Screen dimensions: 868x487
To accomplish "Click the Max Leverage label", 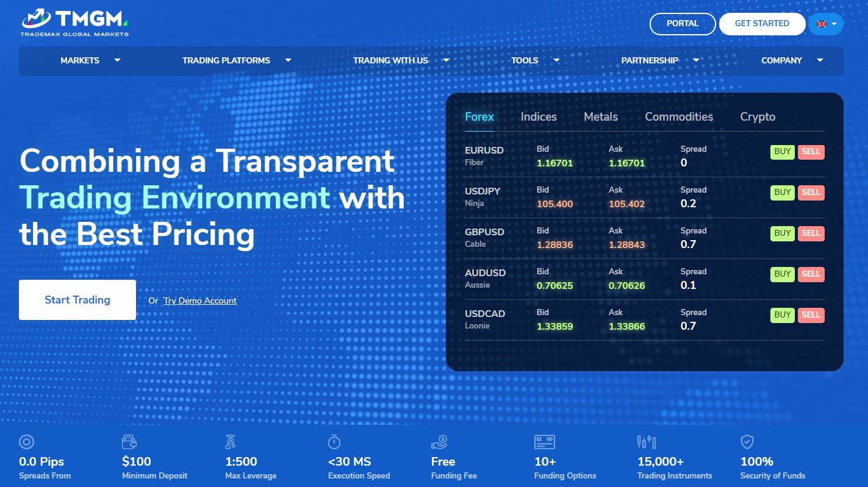I will click(x=251, y=475).
